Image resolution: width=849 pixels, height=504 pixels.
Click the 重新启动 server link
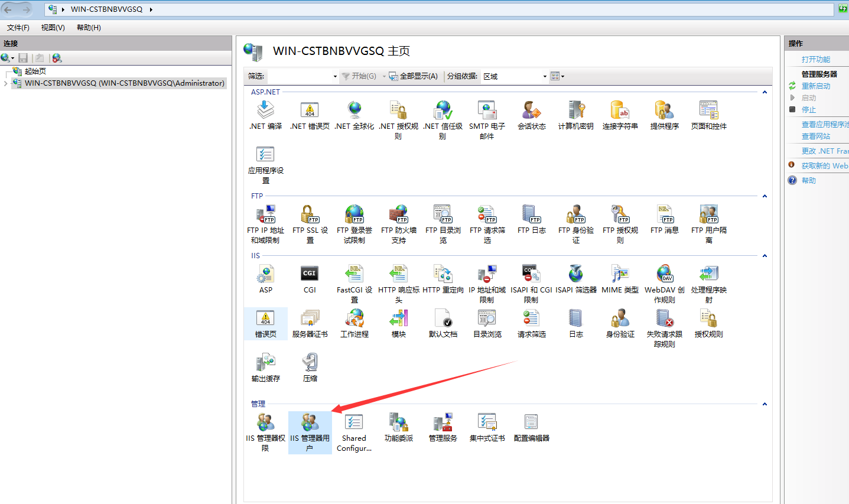(x=816, y=86)
